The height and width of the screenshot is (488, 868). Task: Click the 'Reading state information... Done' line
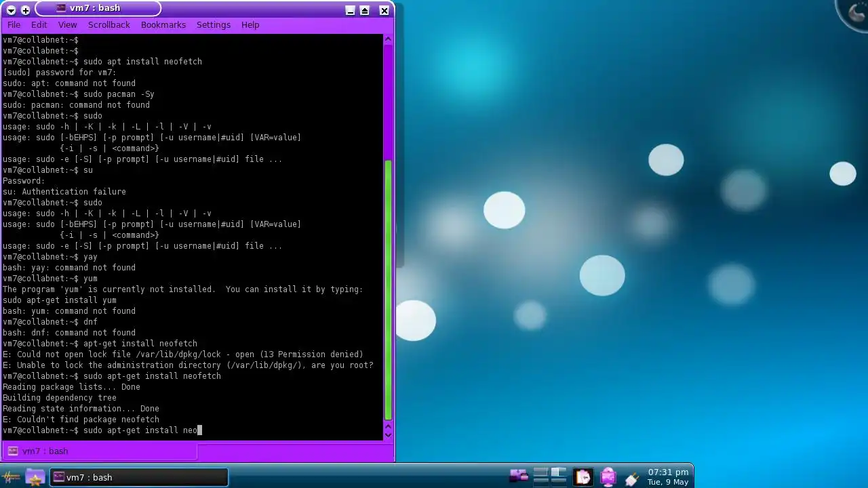(x=81, y=409)
